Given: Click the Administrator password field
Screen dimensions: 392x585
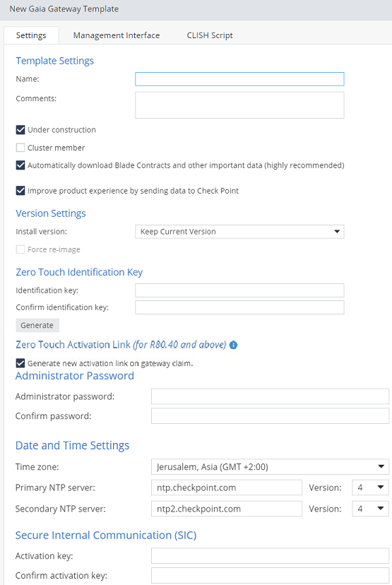Looking at the screenshot, I should click(270, 396).
